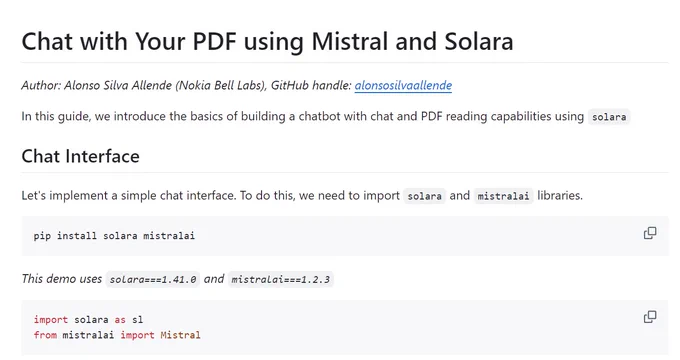This screenshot has height=360, width=680.
Task: Open the alonsosilvaallende GitHub profile link
Action: pyautogui.click(x=403, y=85)
